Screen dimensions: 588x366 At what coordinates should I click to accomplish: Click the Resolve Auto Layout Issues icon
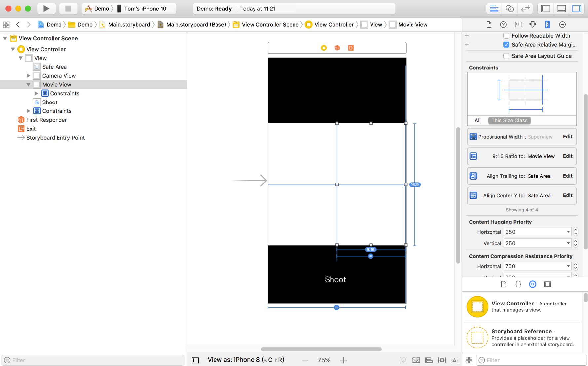coord(455,360)
